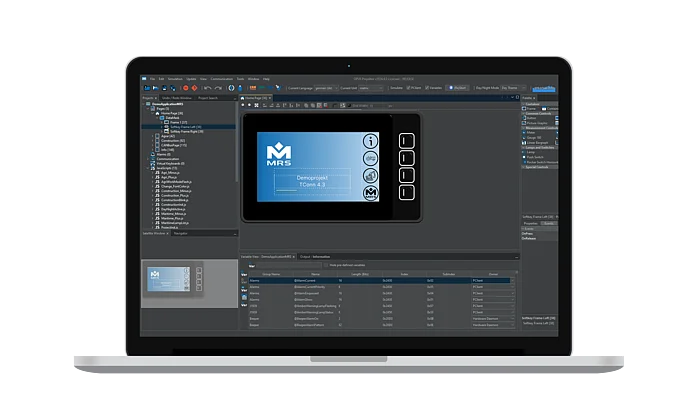Click the bottom softkey on the device bezel
Viewport: 698px width, 419px height.
pyautogui.click(x=406, y=192)
